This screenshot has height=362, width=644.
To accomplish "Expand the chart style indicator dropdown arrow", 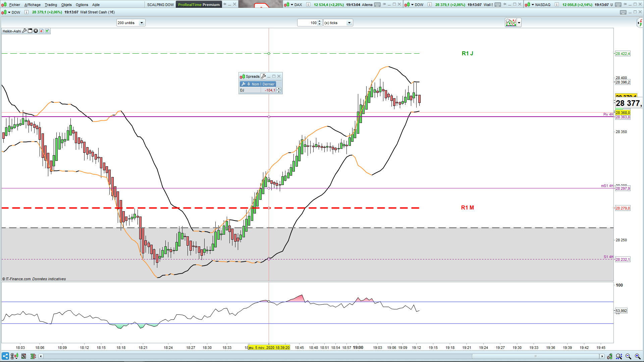I will pyautogui.click(x=519, y=23).
